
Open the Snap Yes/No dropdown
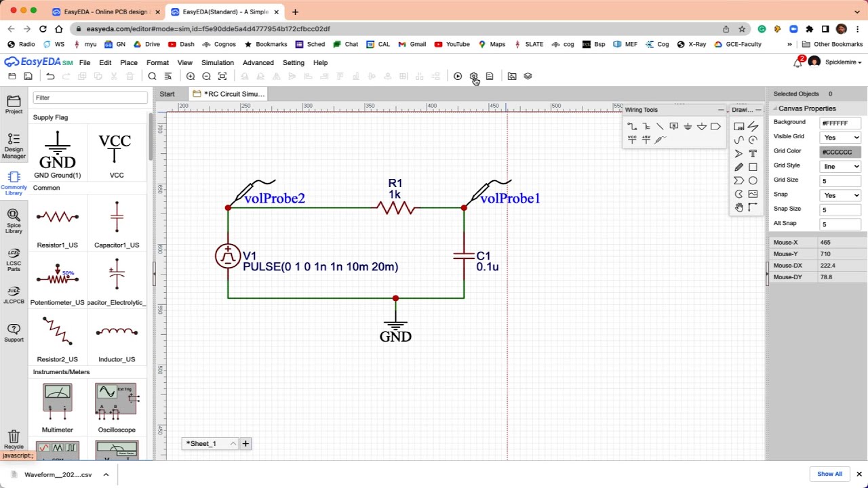click(841, 195)
